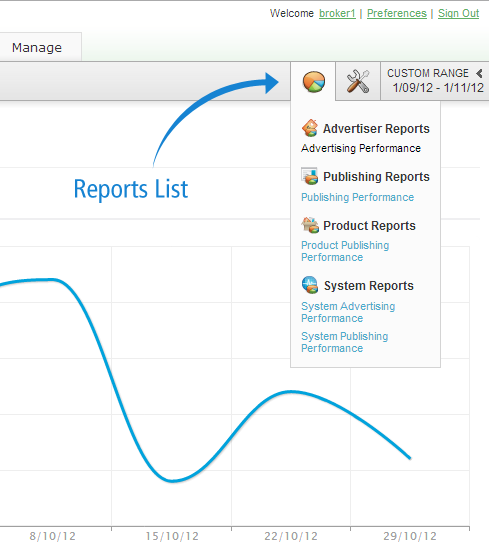
Task: Click the System Reports icon
Action: [x=310, y=285]
